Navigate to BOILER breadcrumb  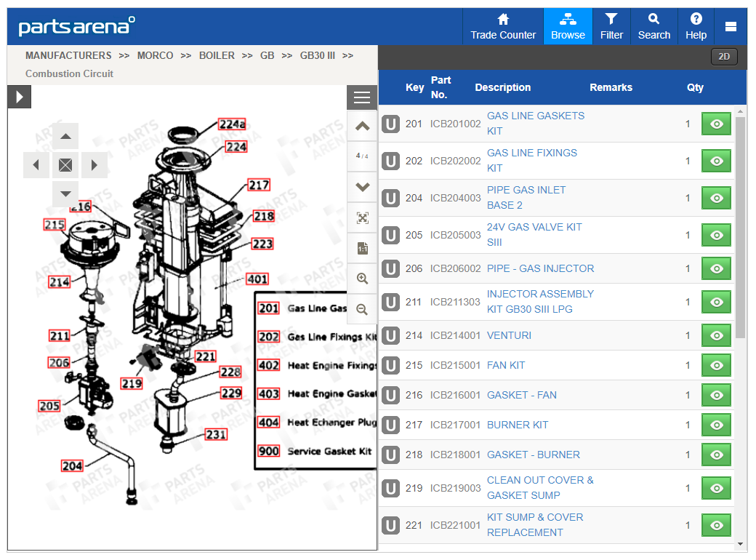coord(217,55)
